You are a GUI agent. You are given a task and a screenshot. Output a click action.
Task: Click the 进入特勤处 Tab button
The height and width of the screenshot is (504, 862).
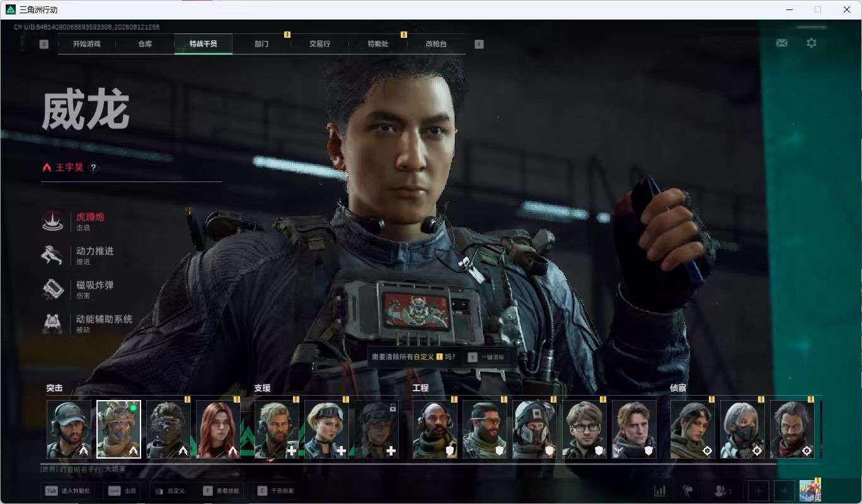(x=67, y=491)
